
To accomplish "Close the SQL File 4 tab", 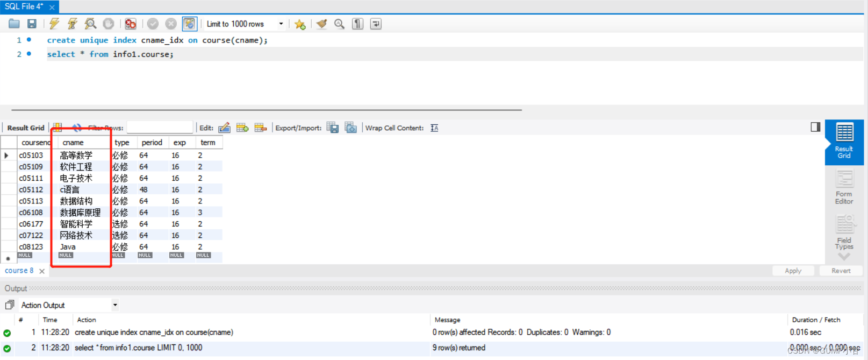I will tap(52, 7).
